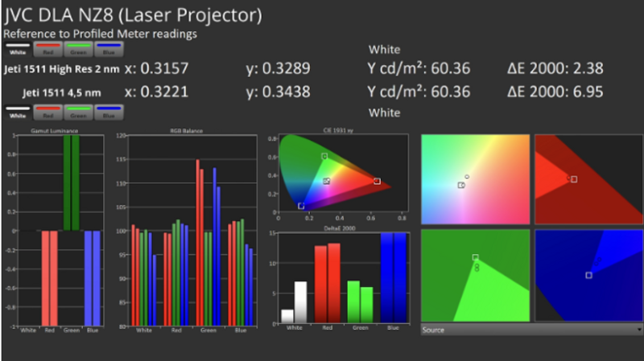Click the red bars in the DeltaE 2000 chart
The height and width of the screenshot is (361, 644).
(328, 283)
